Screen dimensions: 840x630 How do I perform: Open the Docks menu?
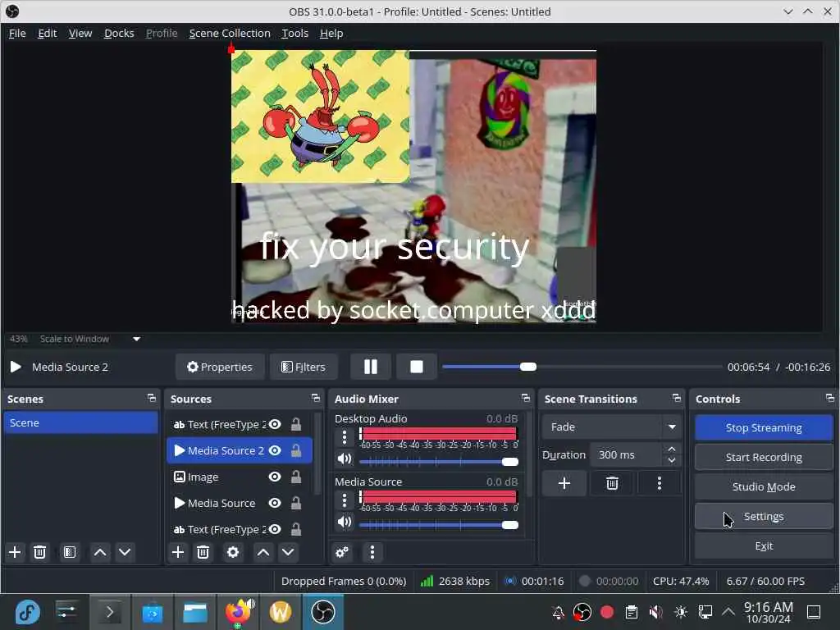[119, 33]
